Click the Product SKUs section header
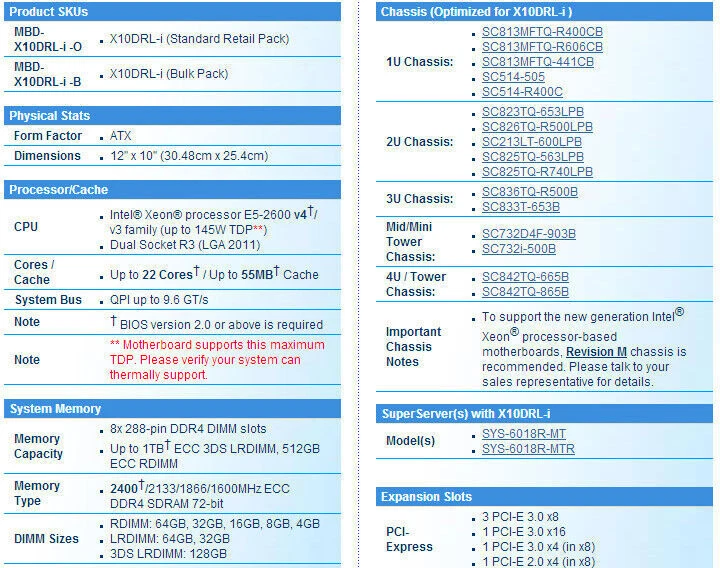The height and width of the screenshot is (568, 720). click(172, 12)
